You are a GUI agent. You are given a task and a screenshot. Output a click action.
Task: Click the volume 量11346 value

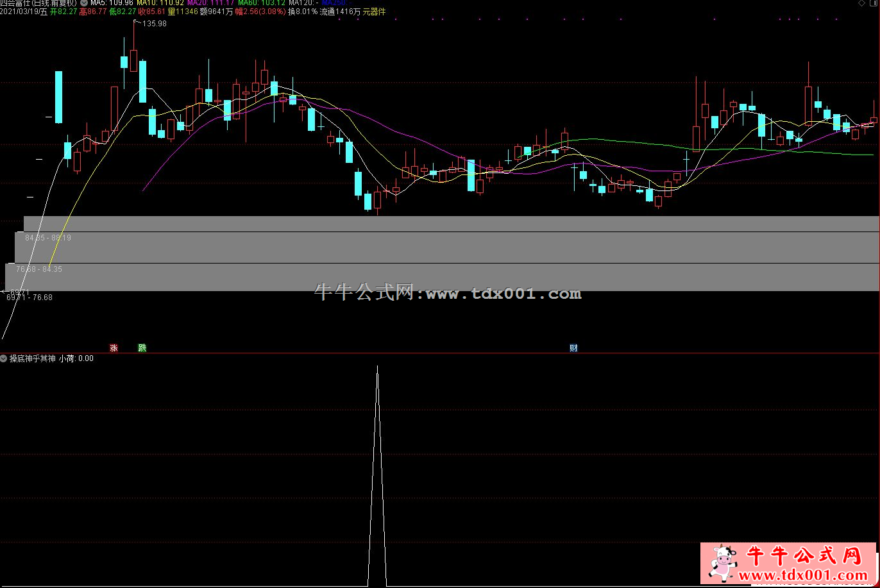click(x=183, y=12)
